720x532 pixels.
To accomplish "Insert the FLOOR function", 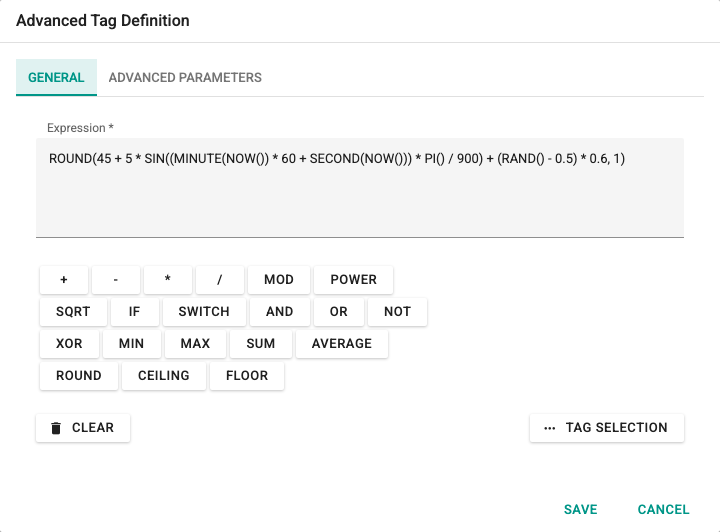I will point(247,376).
